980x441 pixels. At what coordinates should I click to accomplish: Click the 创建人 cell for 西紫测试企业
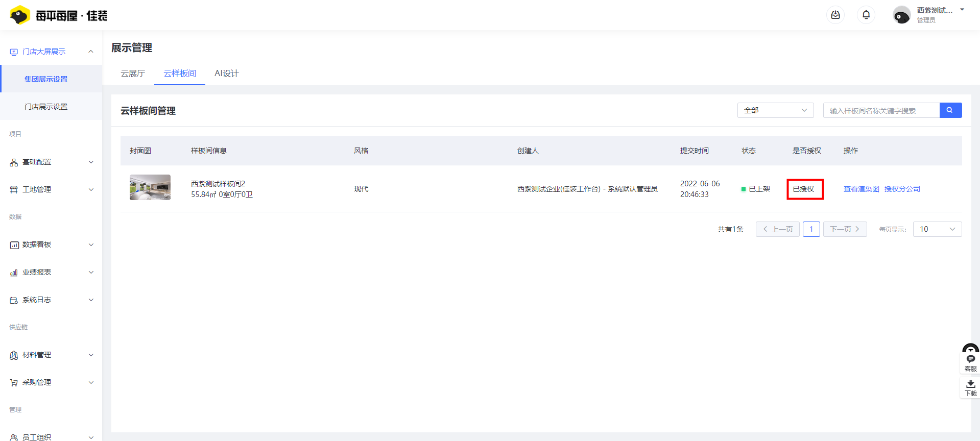click(x=587, y=189)
